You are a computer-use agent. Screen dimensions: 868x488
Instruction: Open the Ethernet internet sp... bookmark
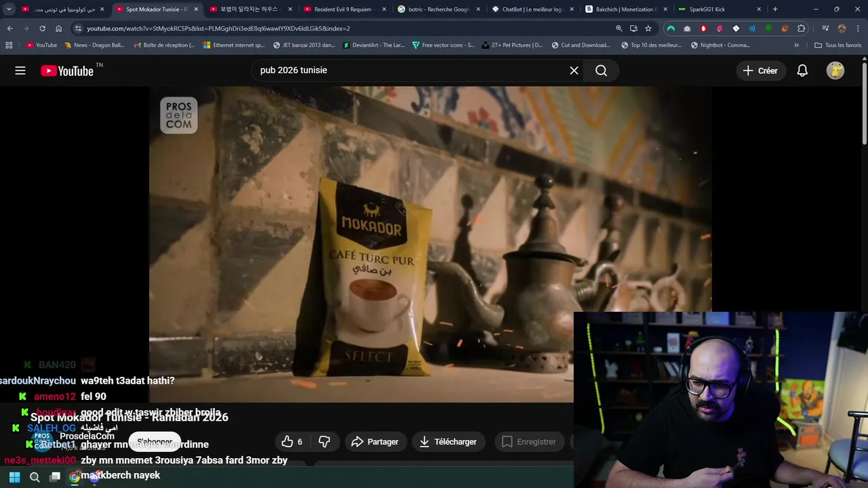(233, 45)
